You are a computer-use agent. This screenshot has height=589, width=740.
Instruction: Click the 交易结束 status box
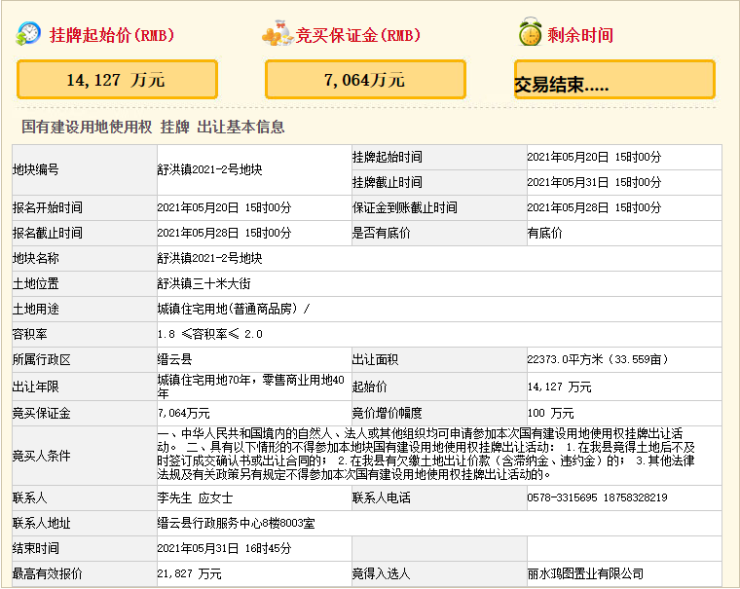point(614,80)
